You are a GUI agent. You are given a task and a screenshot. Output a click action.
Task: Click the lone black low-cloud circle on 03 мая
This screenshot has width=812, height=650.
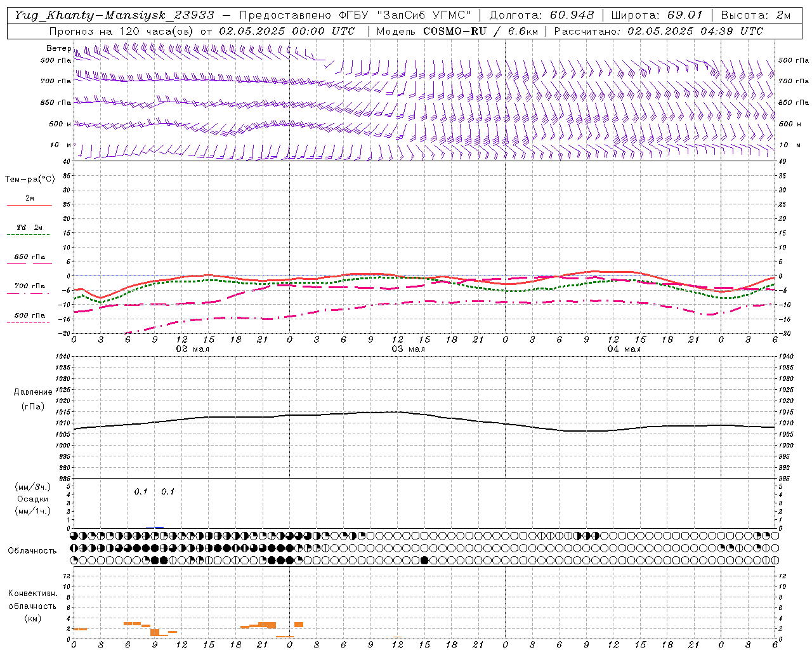(424, 560)
